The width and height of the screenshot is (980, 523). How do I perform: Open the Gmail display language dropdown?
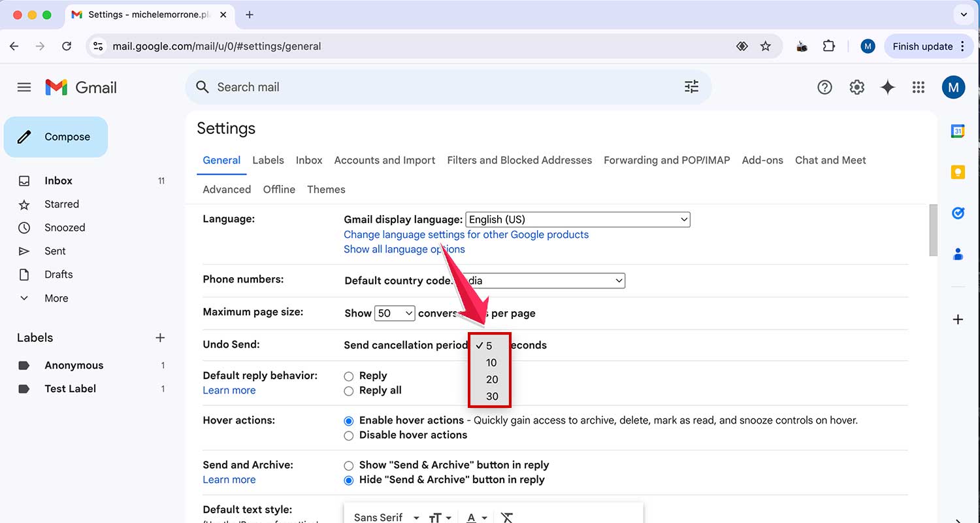pyautogui.click(x=578, y=220)
